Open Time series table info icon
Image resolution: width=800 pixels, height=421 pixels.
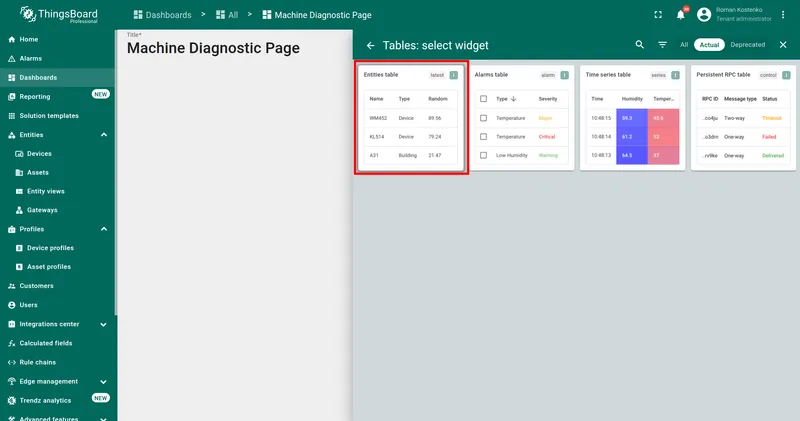(675, 75)
